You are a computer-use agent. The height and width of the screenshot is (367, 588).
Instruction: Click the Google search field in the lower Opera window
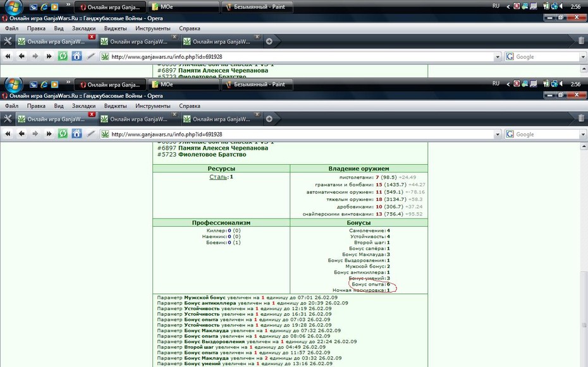[x=547, y=134]
